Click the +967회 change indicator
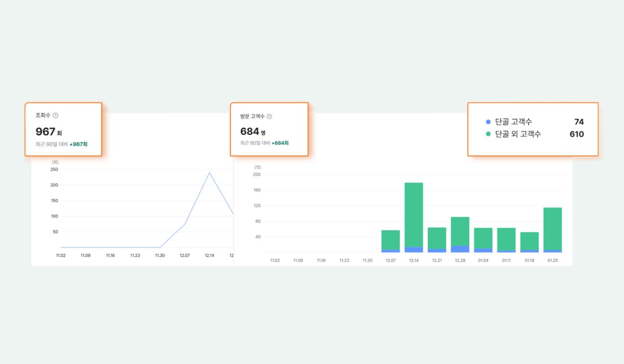Viewport: 624px width, 364px height. 79,144
